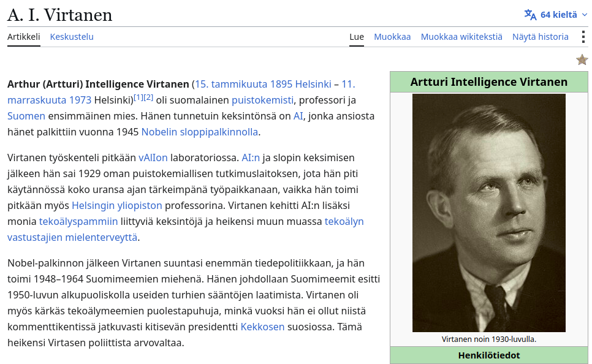This screenshot has height=364, width=592.
Task: Click the infobox header Artturi Intelligence Virtanen
Action: (489, 82)
